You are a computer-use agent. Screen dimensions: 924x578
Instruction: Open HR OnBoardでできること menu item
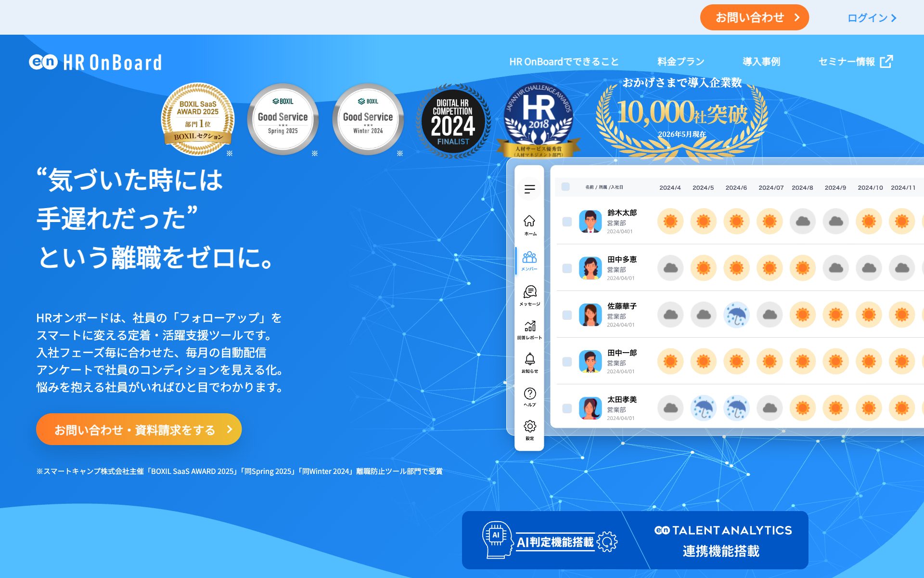pos(564,62)
